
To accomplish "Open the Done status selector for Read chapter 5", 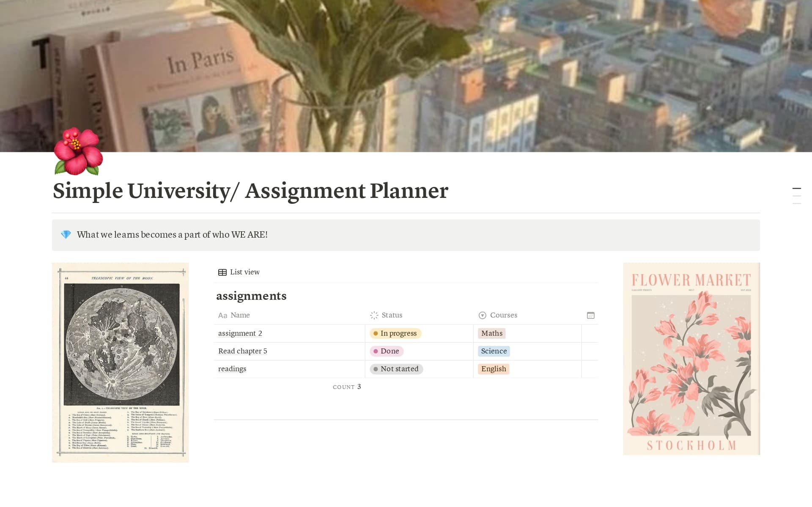I will tap(386, 351).
